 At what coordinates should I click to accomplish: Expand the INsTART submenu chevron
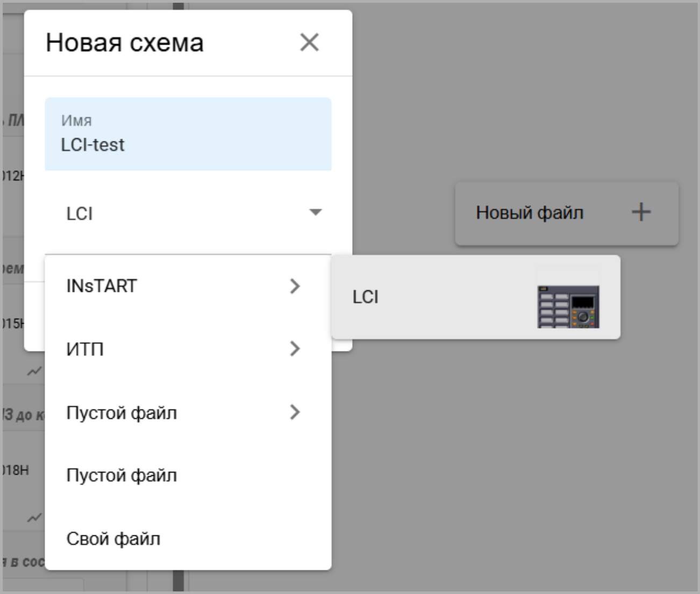(x=295, y=286)
